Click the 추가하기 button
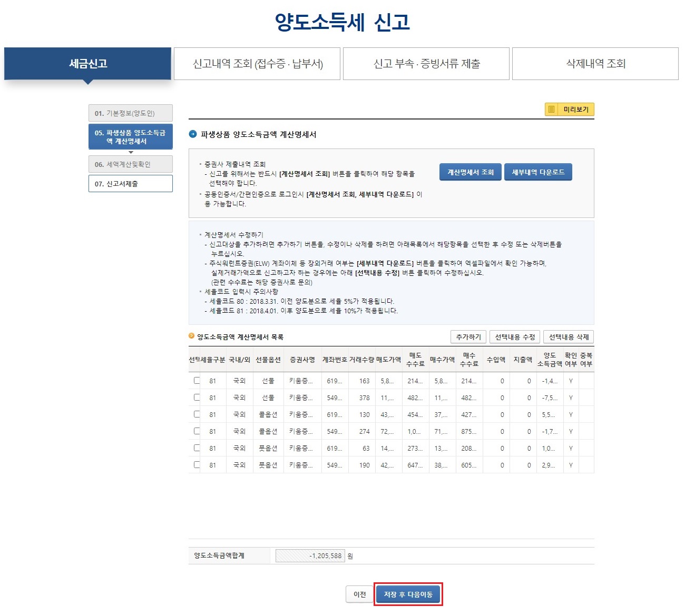 click(468, 337)
